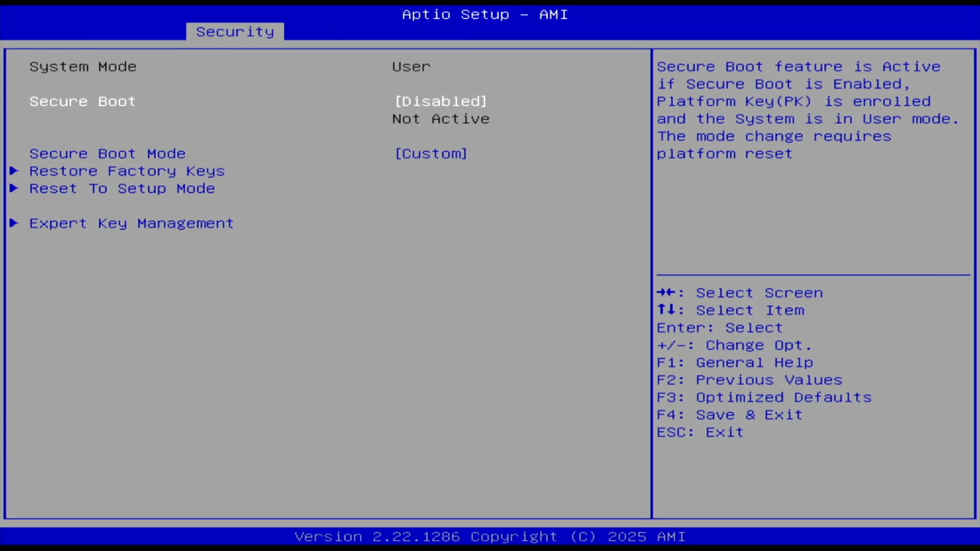
Task: Click F1: General Help hint
Action: [x=734, y=363]
